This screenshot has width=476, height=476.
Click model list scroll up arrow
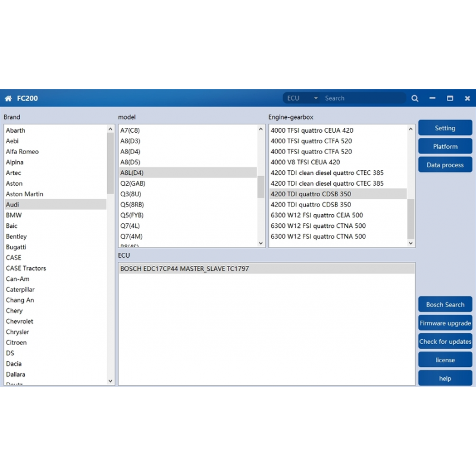pos(261,129)
